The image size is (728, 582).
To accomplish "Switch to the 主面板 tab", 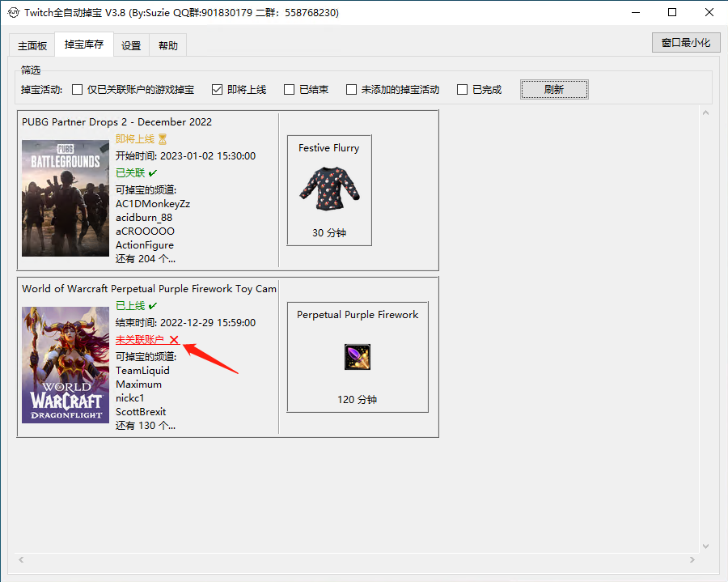I will [32, 45].
